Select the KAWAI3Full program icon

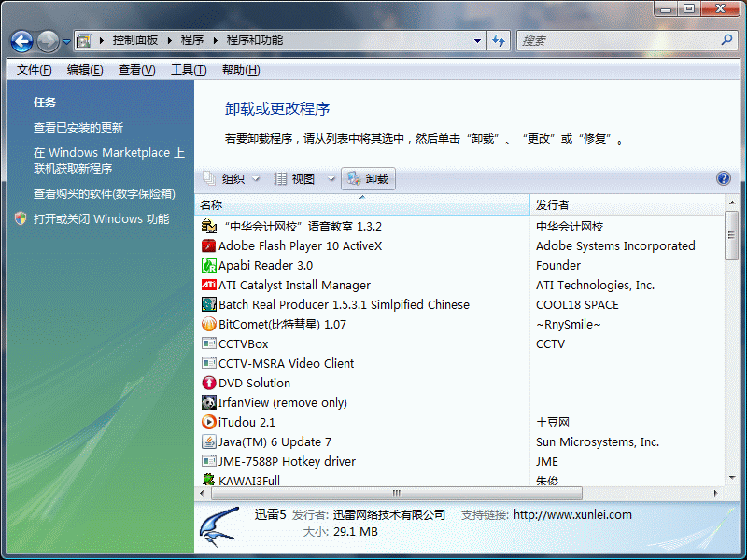tap(208, 479)
